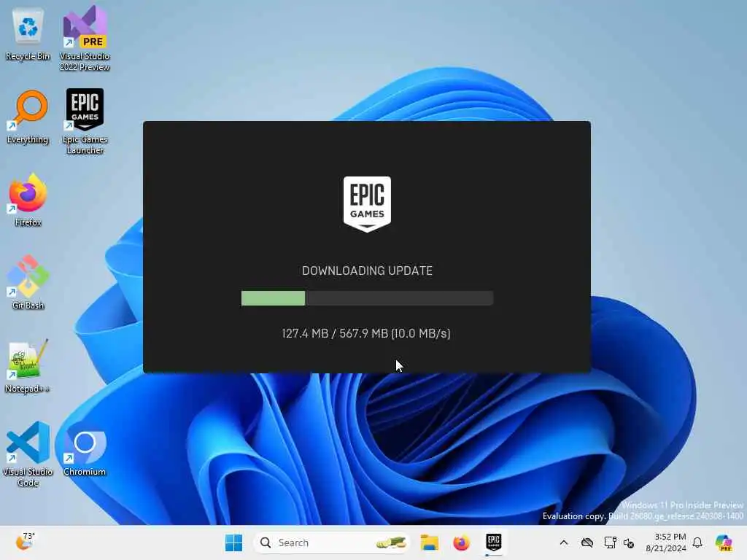
Task: Select the Everything search shortcut
Action: 28,117
